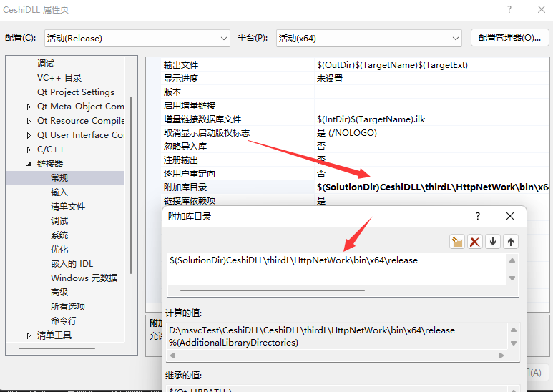This screenshot has width=553, height=392.
Task: Select 系统 under linker
Action: (59, 235)
